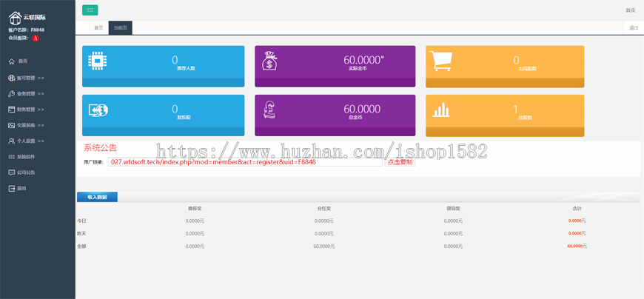Click 60.0000 value on 实际金币 card

pos(363,60)
